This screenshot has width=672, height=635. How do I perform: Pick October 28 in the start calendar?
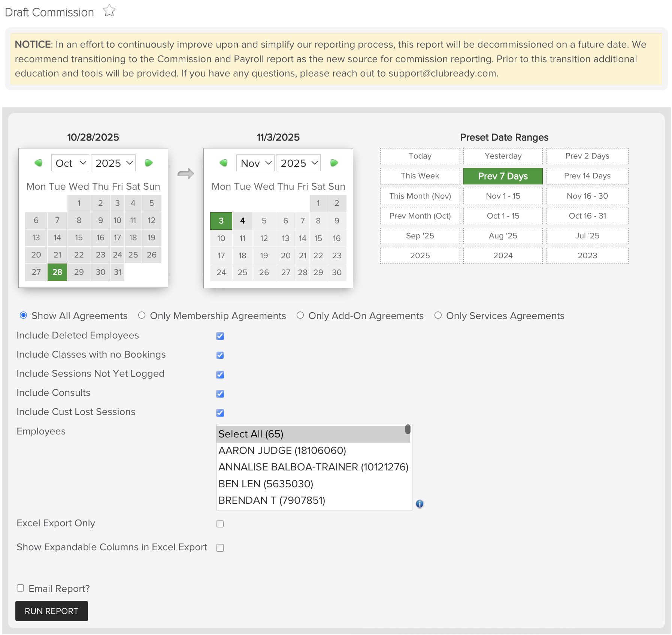click(x=57, y=272)
